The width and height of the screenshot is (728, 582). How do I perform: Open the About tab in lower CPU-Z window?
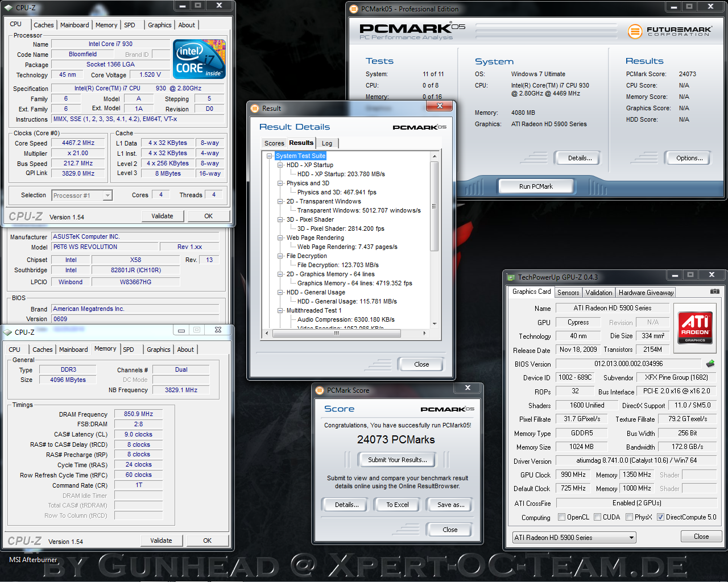[x=185, y=350]
